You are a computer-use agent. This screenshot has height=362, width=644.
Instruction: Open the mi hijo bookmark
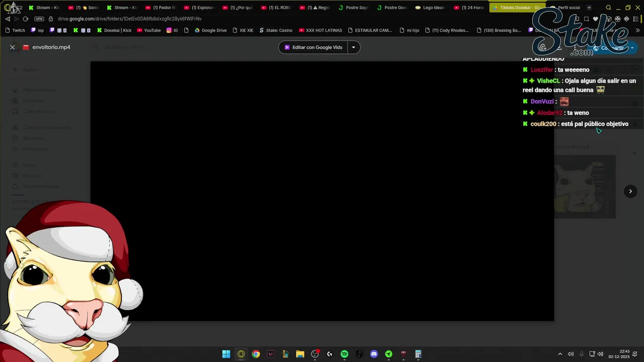tap(409, 30)
